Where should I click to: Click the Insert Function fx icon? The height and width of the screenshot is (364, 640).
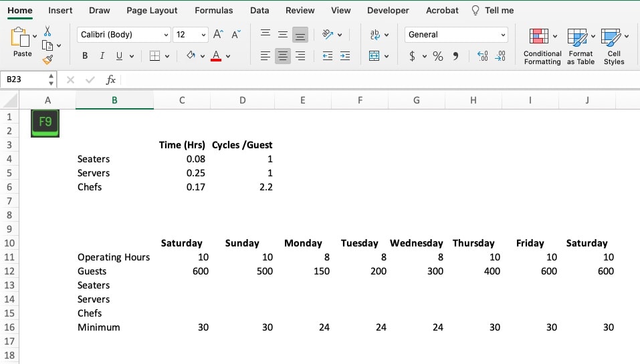point(111,79)
